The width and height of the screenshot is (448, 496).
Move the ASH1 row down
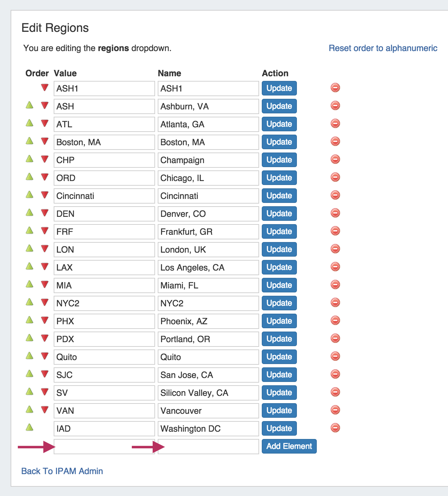[x=45, y=88]
